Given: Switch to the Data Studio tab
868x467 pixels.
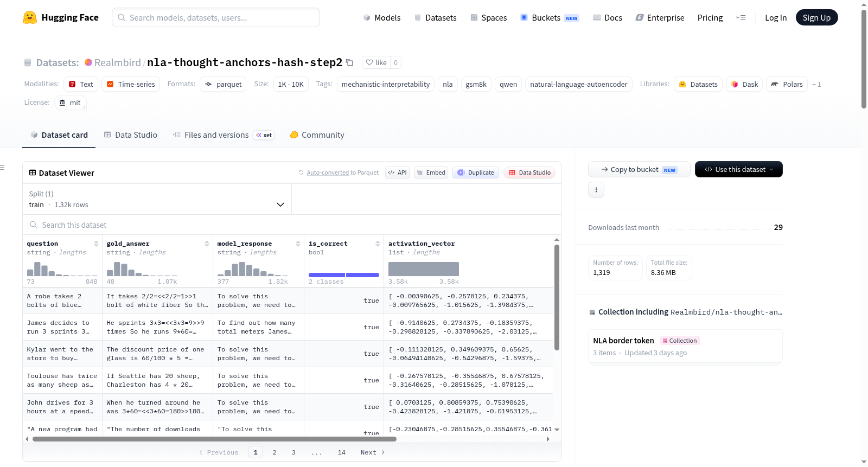Looking at the screenshot, I should pos(131,135).
